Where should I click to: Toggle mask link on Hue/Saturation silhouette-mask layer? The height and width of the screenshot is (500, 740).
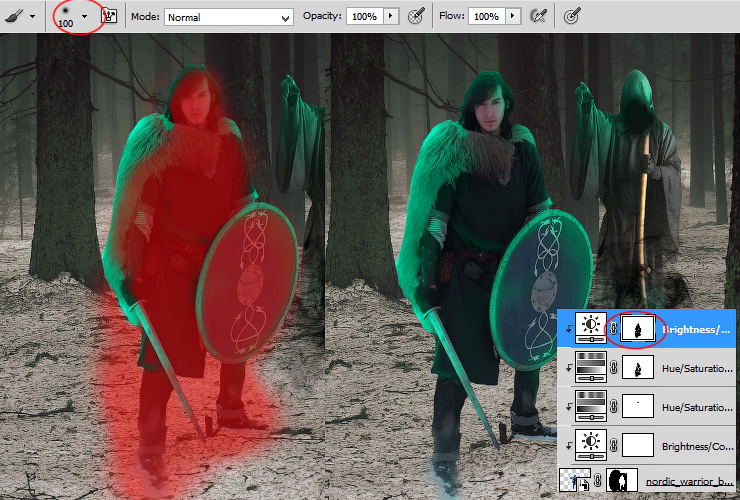tap(614, 367)
